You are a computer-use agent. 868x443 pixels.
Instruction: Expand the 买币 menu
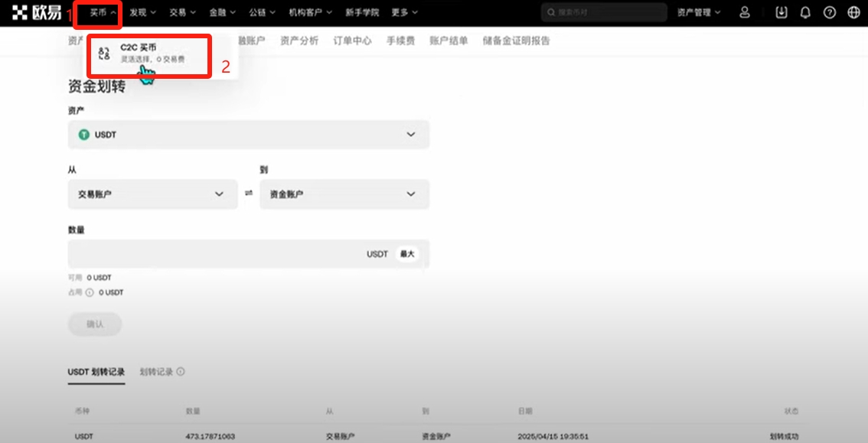(103, 12)
